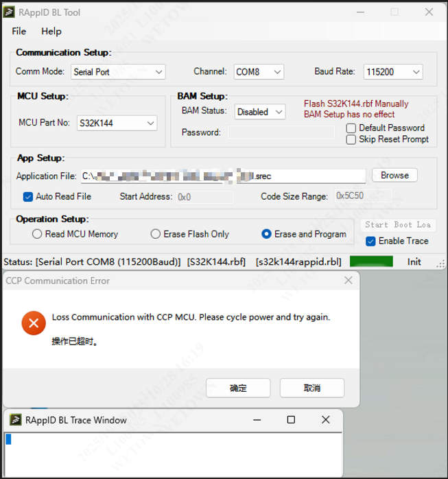Click the Flash S32K144.rbf Manually red text

(x=356, y=104)
